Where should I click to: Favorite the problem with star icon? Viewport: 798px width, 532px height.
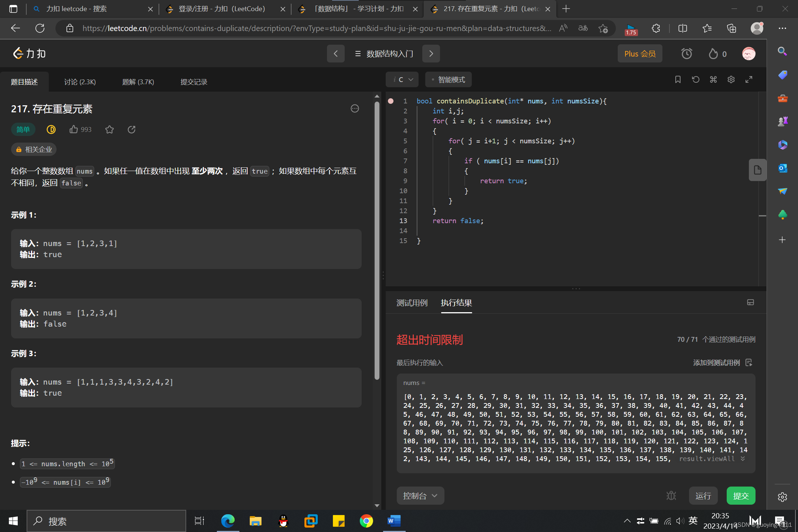click(x=109, y=129)
